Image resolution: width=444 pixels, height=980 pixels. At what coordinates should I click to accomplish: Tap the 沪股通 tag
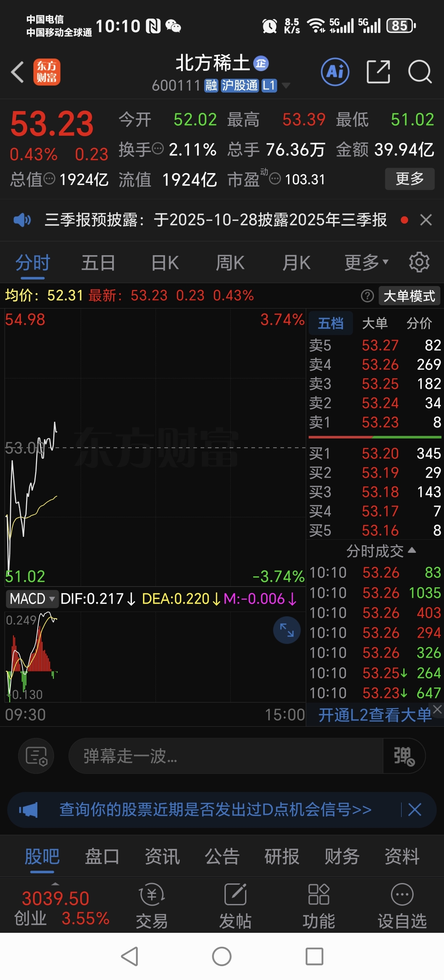coord(239,86)
